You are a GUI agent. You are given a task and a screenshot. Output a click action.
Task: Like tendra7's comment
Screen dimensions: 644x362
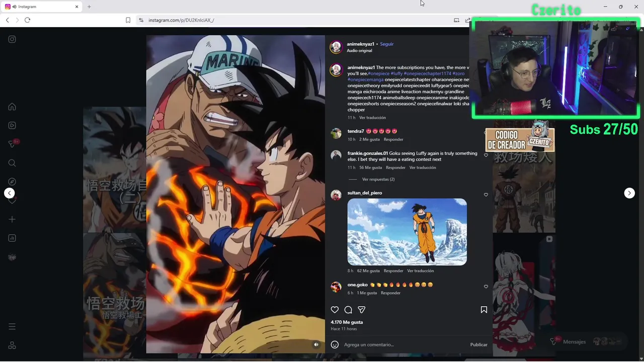click(486, 133)
